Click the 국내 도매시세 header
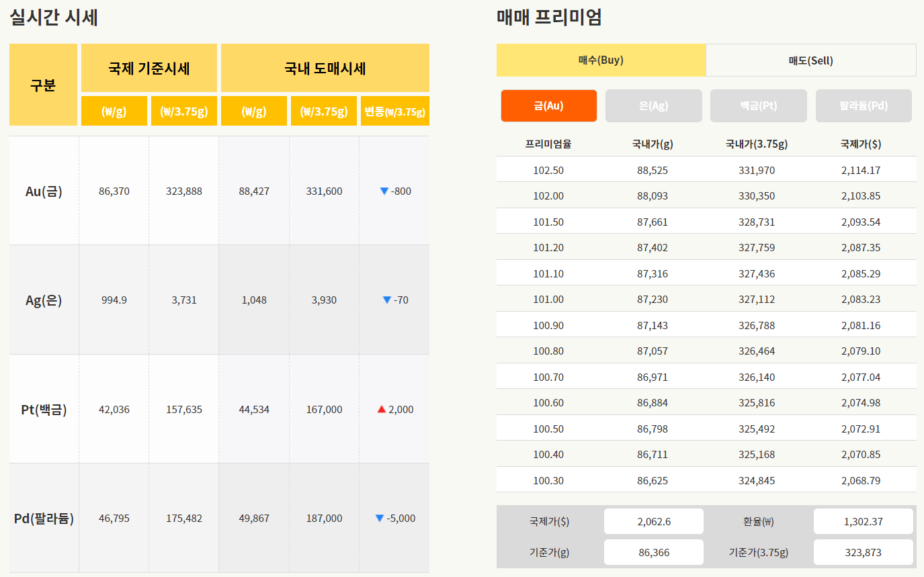 coord(325,68)
